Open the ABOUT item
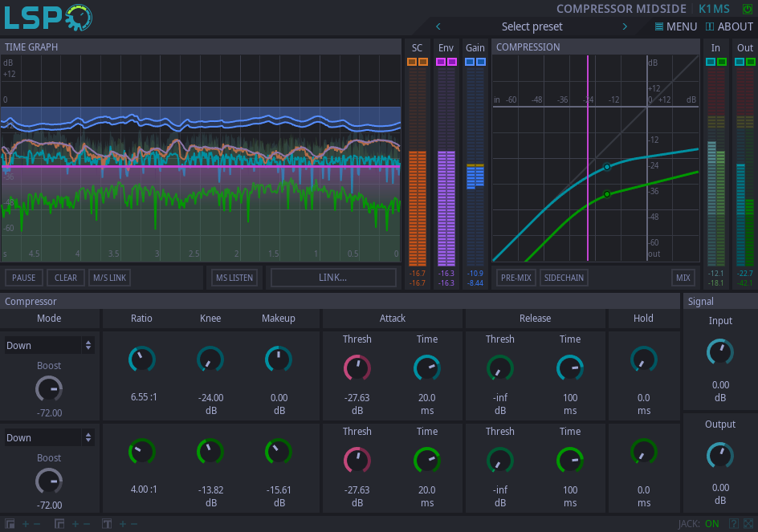 click(x=729, y=26)
